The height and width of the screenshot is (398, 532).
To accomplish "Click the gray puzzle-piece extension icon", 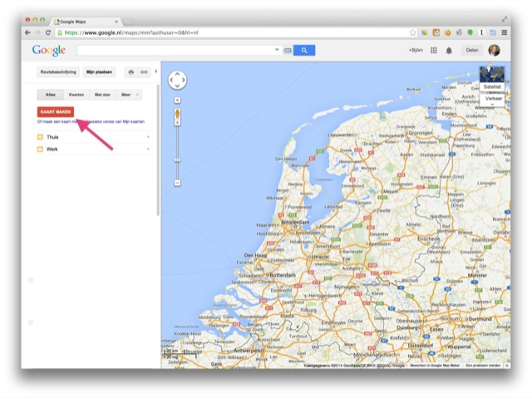I will pyautogui.click(x=459, y=32).
